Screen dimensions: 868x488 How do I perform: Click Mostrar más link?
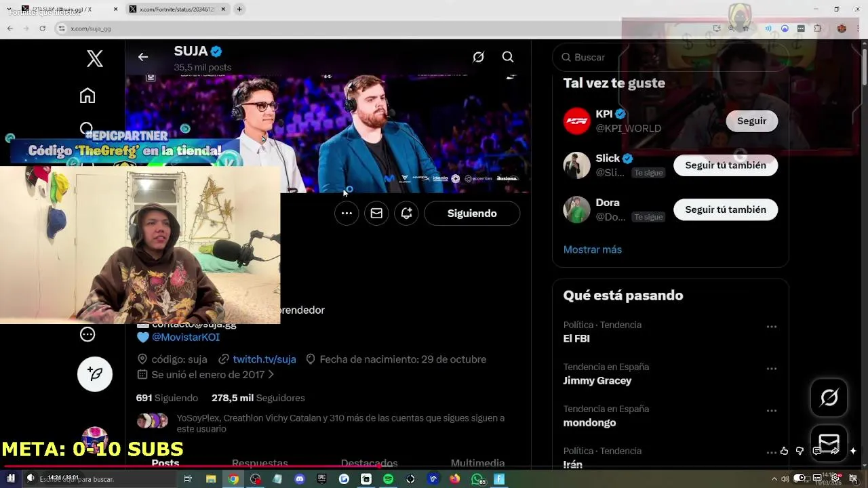593,249
